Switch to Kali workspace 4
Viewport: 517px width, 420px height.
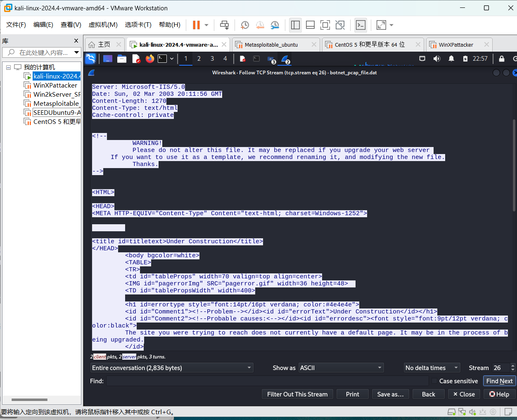[x=225, y=59]
